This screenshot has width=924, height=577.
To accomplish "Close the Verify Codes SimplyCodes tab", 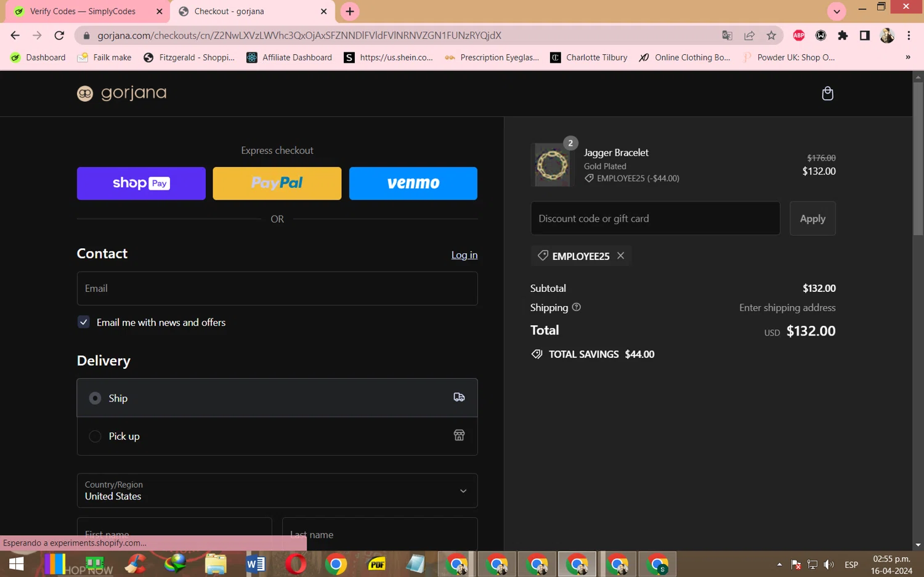I will click(x=159, y=11).
